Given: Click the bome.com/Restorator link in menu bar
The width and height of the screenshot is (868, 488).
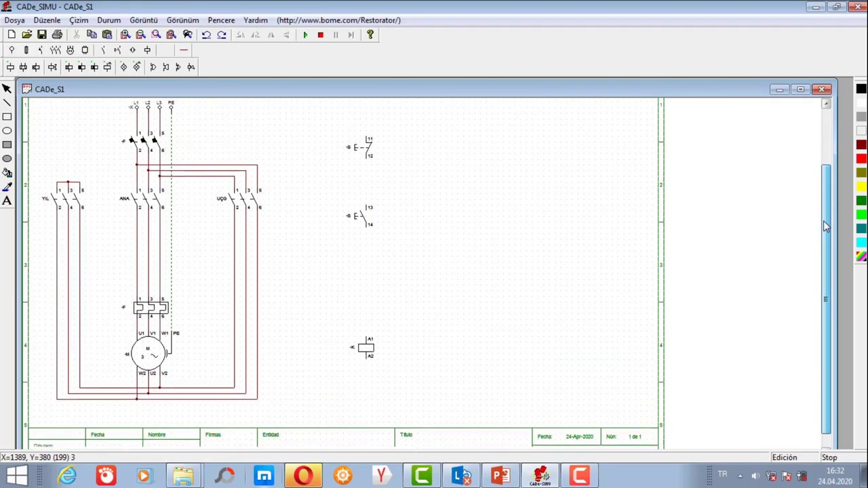Looking at the screenshot, I should 338,20.
